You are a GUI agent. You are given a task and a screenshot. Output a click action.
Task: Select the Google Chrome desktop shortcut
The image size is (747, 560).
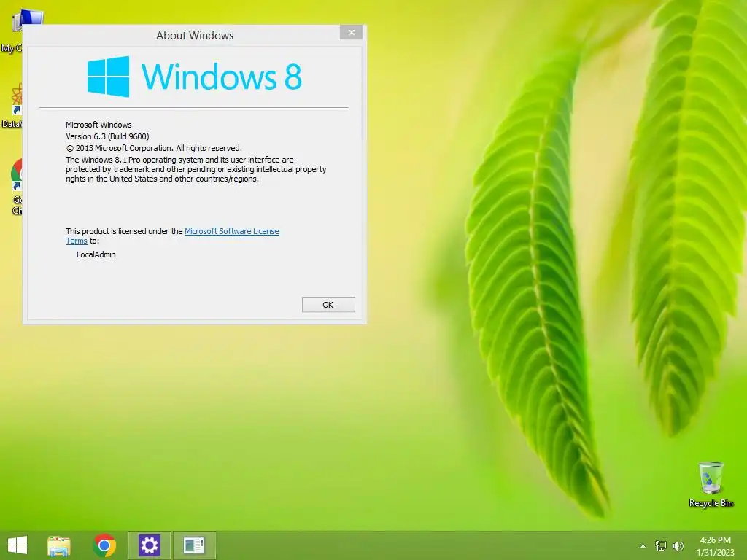pyautogui.click(x=16, y=187)
